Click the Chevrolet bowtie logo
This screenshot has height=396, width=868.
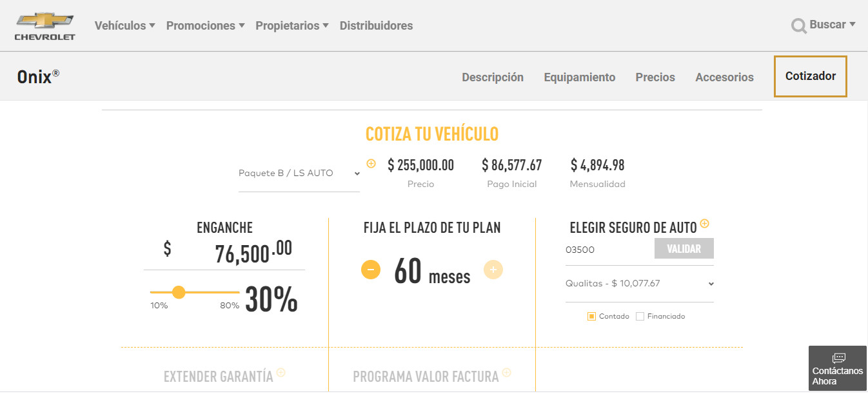[44, 21]
